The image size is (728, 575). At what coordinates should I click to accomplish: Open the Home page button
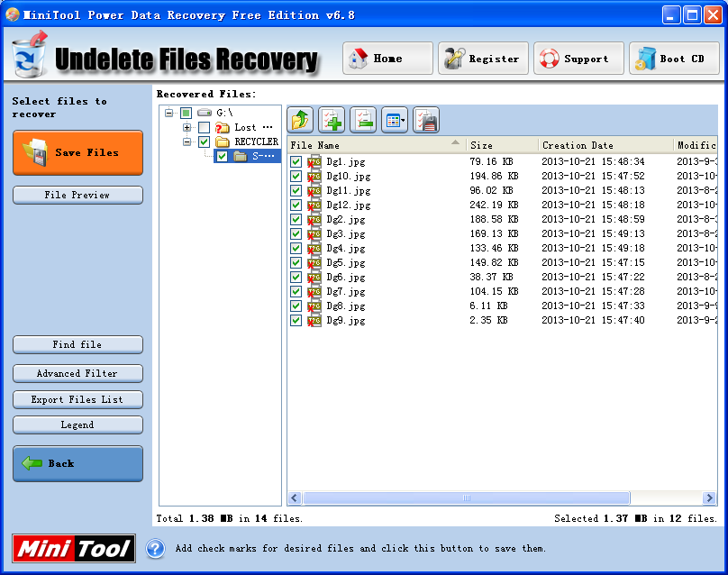387,58
